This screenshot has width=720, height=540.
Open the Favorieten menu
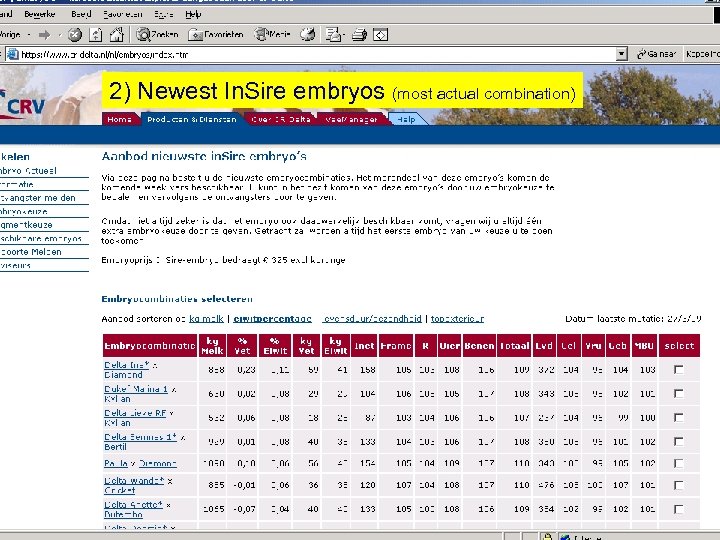(x=123, y=14)
